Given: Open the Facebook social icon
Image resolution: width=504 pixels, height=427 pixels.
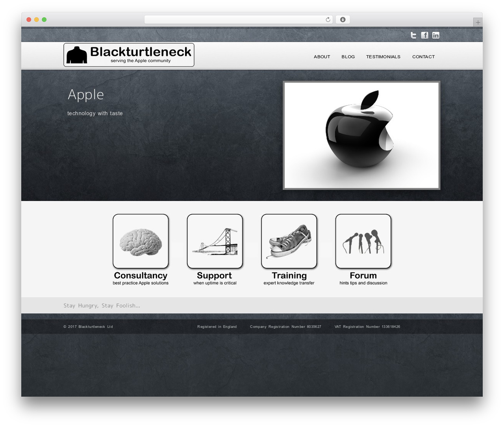Looking at the screenshot, I should (424, 35).
